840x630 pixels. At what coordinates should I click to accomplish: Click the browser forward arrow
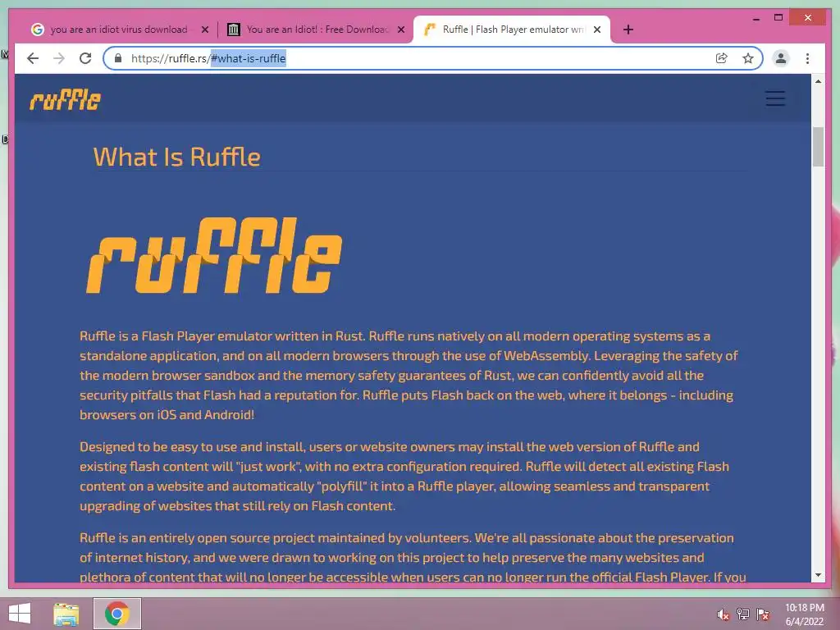pos(59,58)
